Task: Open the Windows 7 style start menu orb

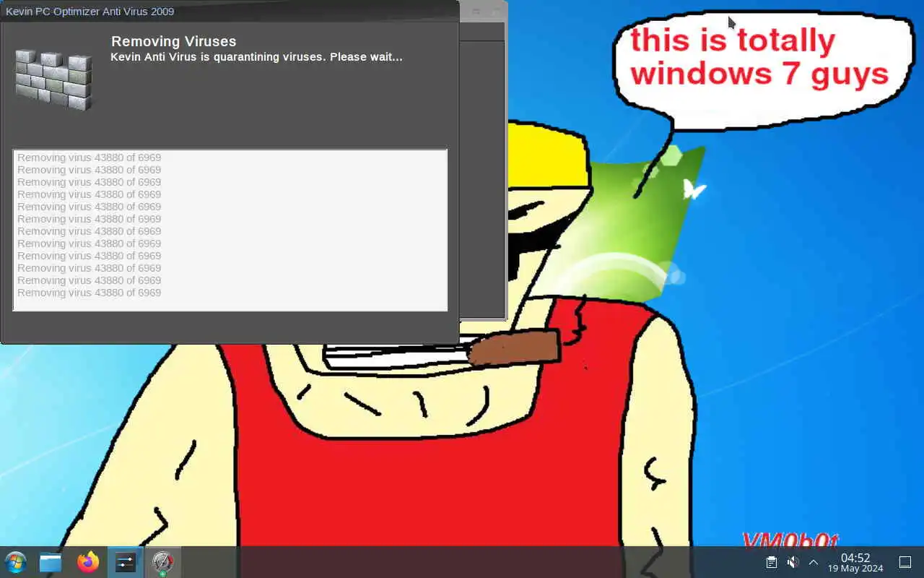Action: point(15,562)
